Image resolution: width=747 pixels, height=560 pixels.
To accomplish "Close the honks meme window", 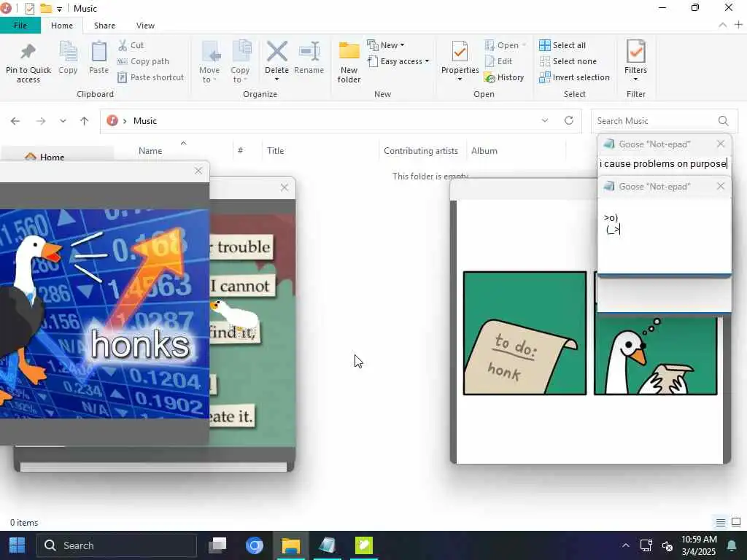I will 198,171.
